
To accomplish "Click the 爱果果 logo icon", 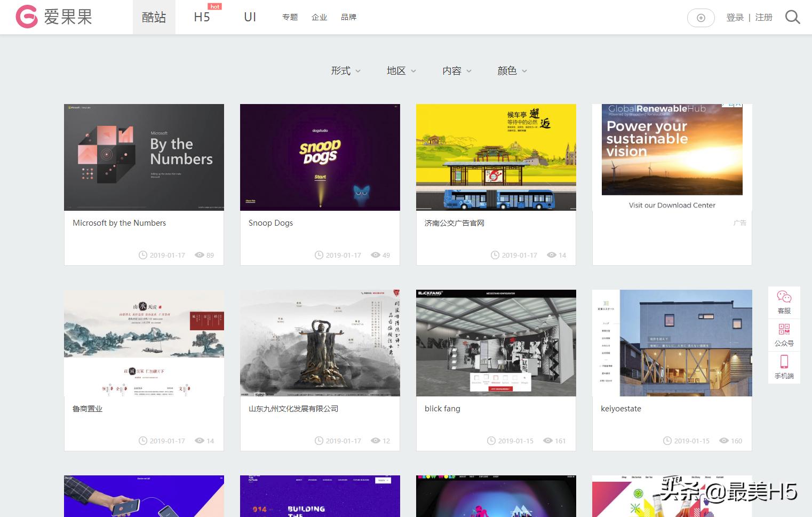I will tap(27, 17).
